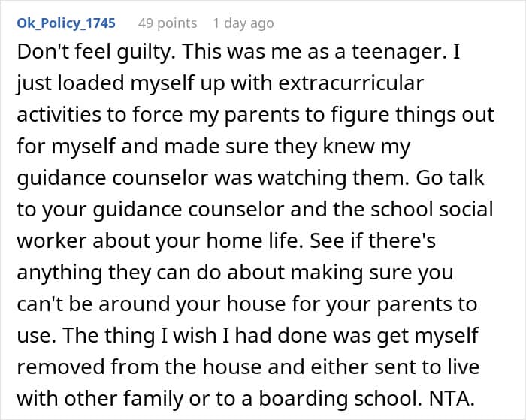The height and width of the screenshot is (420, 526).
Task: Open the 1 day ago timestamp permalink
Action: [243, 23]
